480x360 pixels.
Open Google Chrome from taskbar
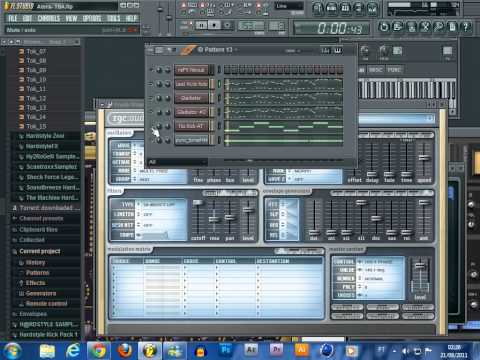point(98,351)
